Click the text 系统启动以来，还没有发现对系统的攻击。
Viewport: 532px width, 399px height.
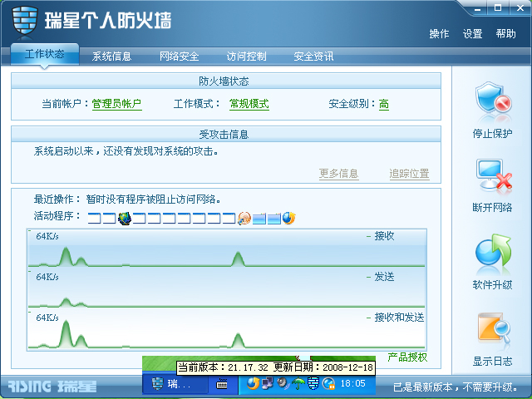point(126,151)
